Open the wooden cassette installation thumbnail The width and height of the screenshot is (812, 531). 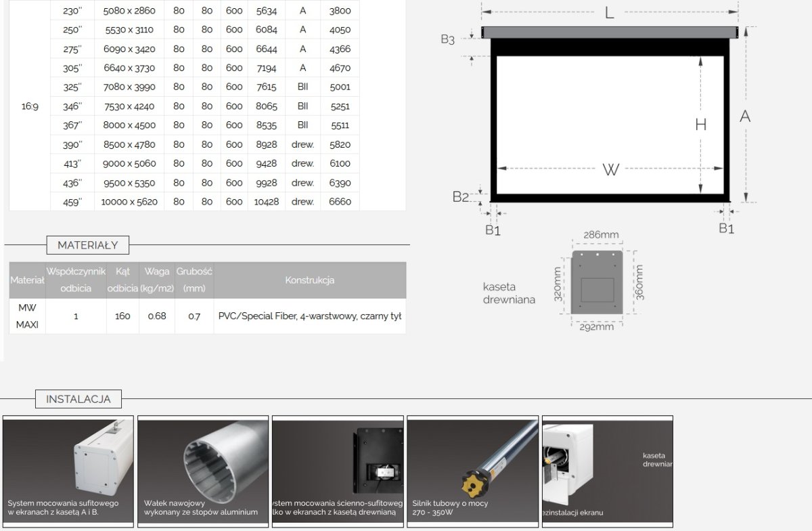click(607, 471)
